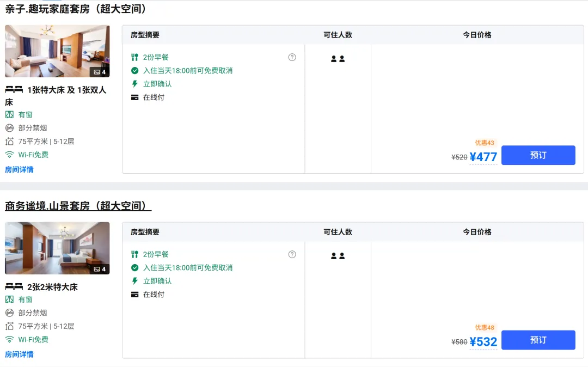The height and width of the screenshot is (367, 588).
Task: Open 房间详情 for the family suite
Action: [19, 170]
